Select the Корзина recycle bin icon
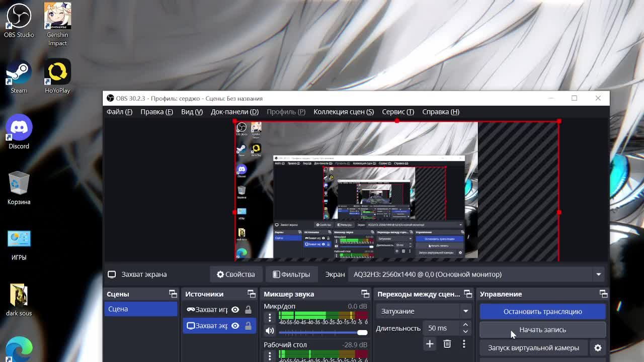 click(x=19, y=188)
